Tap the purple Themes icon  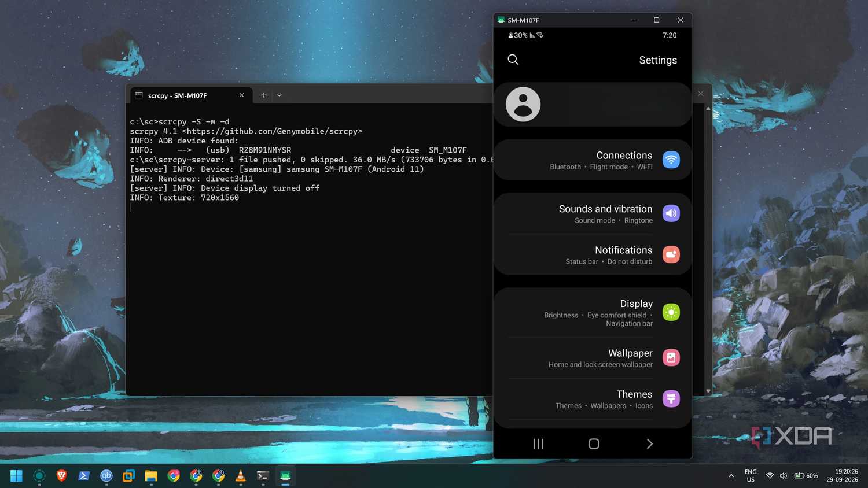pos(671,398)
